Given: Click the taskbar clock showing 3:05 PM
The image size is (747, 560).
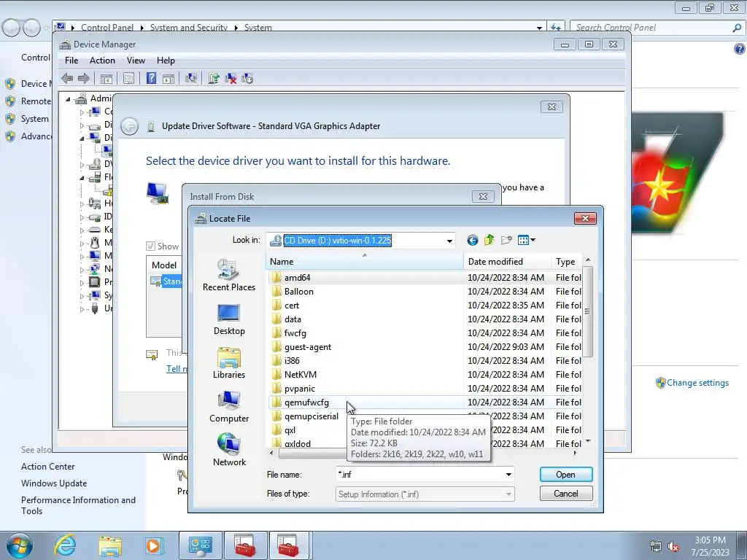Looking at the screenshot, I should pos(710,545).
